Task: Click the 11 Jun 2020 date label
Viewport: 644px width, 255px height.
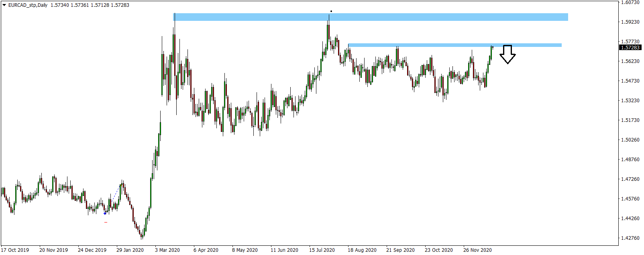Action: click(284, 250)
